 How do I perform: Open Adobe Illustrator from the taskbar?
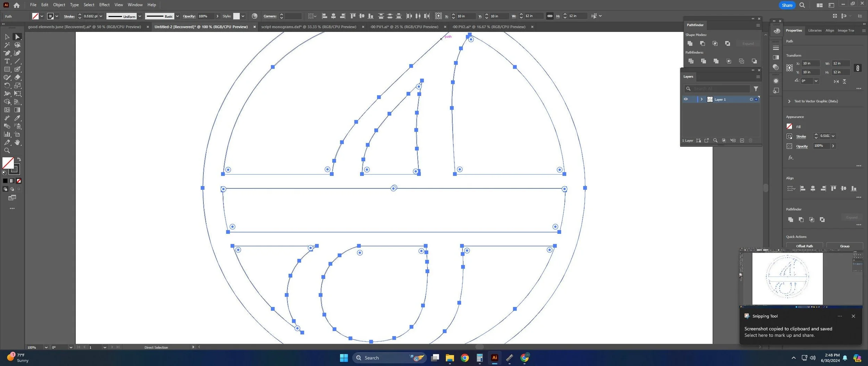(x=494, y=358)
